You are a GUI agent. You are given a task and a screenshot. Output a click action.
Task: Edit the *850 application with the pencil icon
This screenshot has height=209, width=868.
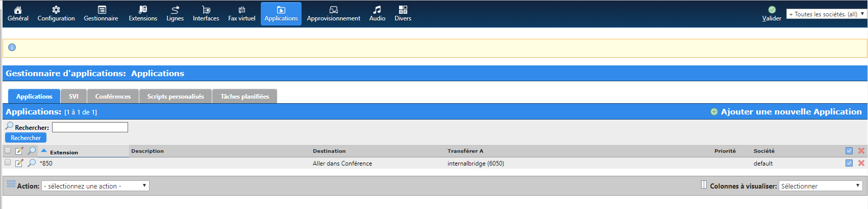19,163
